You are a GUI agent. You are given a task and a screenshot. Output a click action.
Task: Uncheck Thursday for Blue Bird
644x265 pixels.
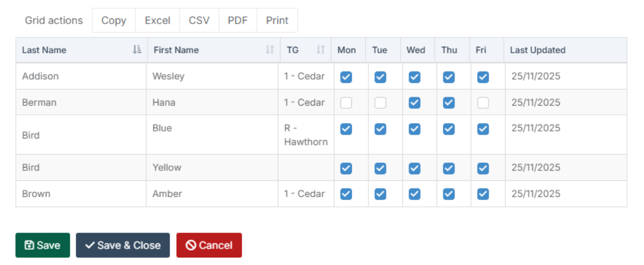click(x=449, y=129)
